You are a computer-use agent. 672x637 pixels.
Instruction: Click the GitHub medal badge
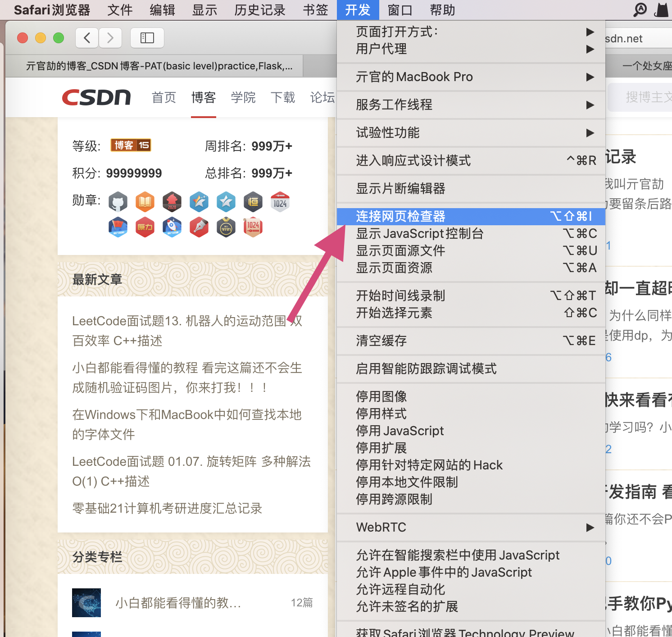pos(118,202)
